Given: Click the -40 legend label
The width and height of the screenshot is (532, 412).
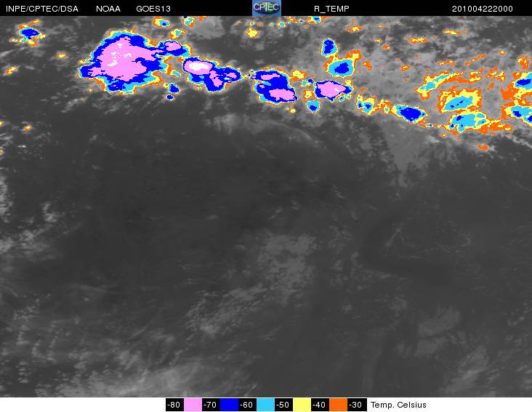Looking at the screenshot, I should (x=320, y=405).
